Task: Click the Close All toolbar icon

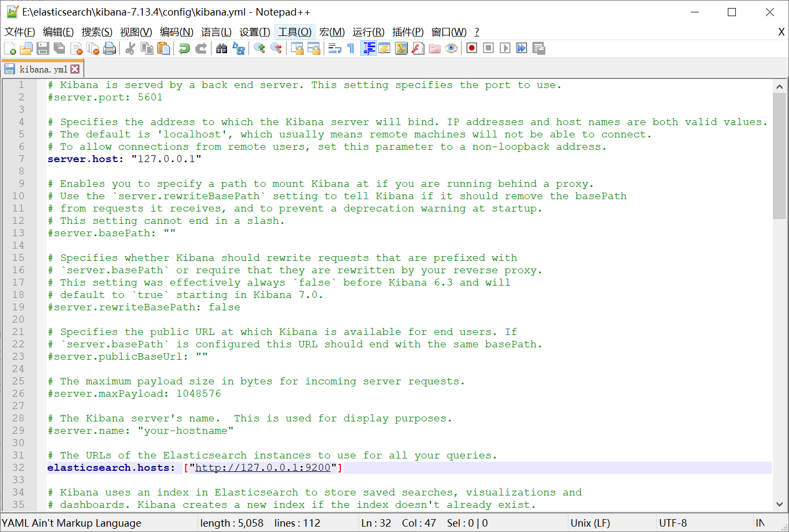Action: tap(93, 48)
